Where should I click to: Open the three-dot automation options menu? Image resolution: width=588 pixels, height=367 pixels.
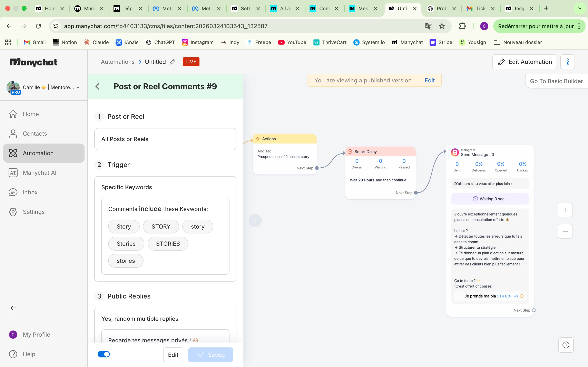pos(567,62)
